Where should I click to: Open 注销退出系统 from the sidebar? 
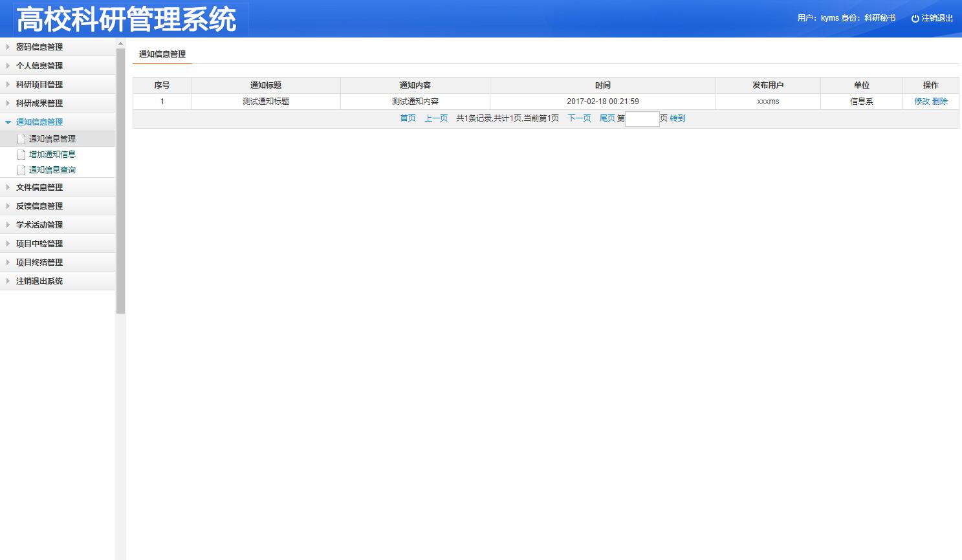pos(40,281)
